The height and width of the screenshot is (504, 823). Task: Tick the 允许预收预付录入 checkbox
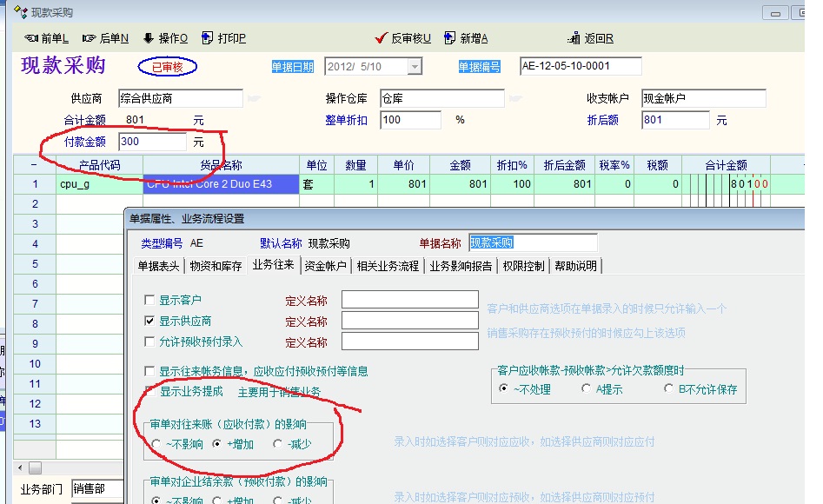point(150,342)
